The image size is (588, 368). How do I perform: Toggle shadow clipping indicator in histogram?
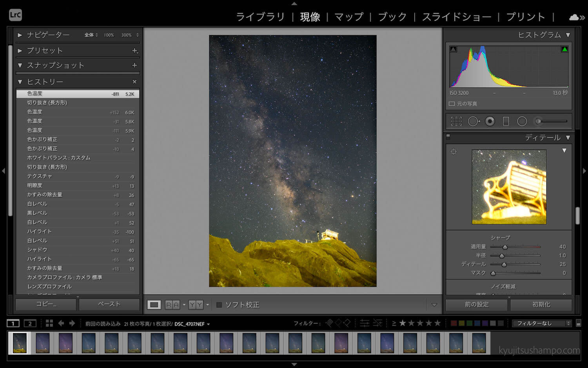(x=453, y=49)
